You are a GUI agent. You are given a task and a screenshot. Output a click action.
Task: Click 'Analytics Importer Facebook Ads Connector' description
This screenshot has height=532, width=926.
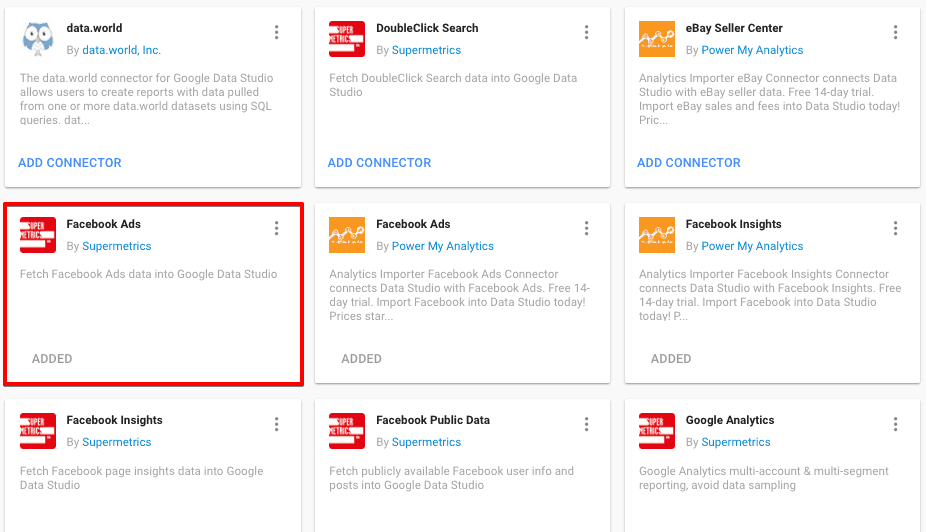point(459,295)
